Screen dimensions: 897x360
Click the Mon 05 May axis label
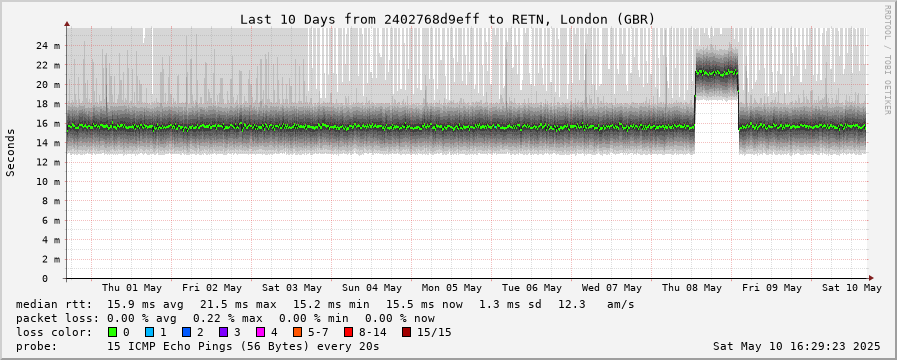click(x=452, y=288)
